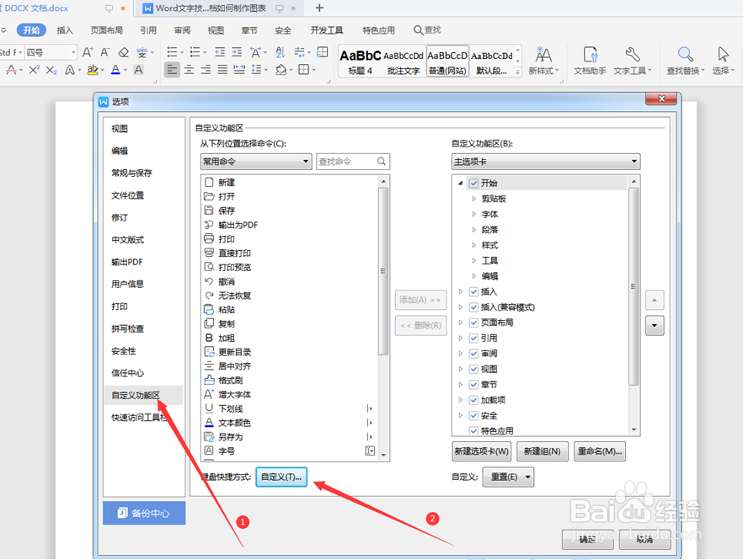The width and height of the screenshot is (743, 560).
Task: Switch to the 插入 ribbon tab
Action: (66, 29)
